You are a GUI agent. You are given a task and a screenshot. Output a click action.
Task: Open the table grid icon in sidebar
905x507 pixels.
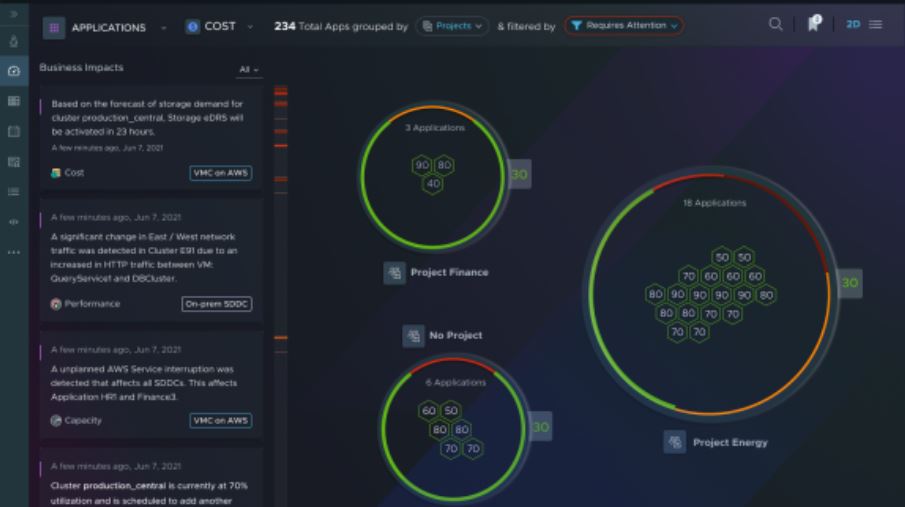point(14,101)
